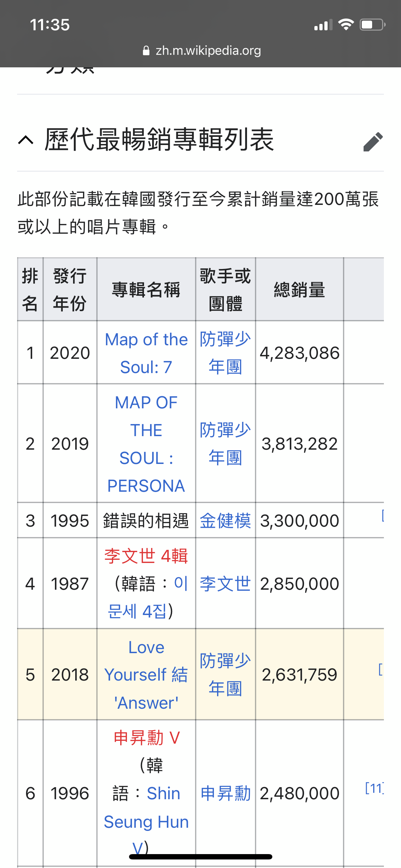Image resolution: width=401 pixels, height=868 pixels.
Task: Tap the [11] reference citation
Action: pyautogui.click(x=374, y=788)
